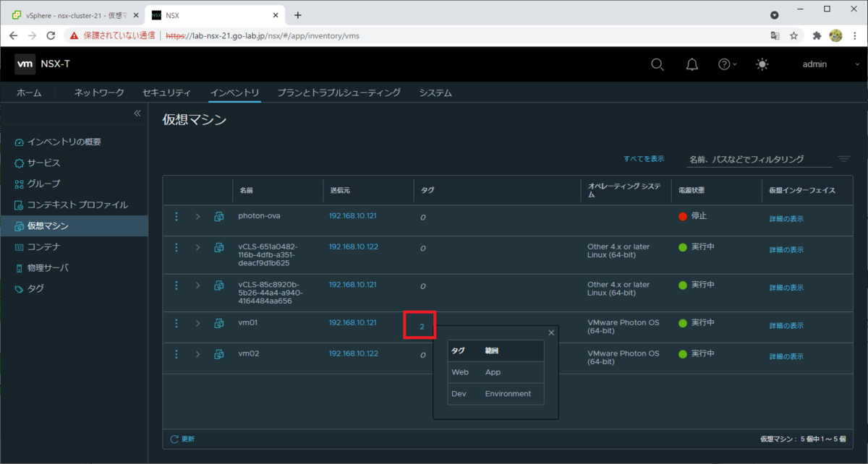Open the help question mark menu
The width and height of the screenshot is (868, 464).
tap(727, 64)
